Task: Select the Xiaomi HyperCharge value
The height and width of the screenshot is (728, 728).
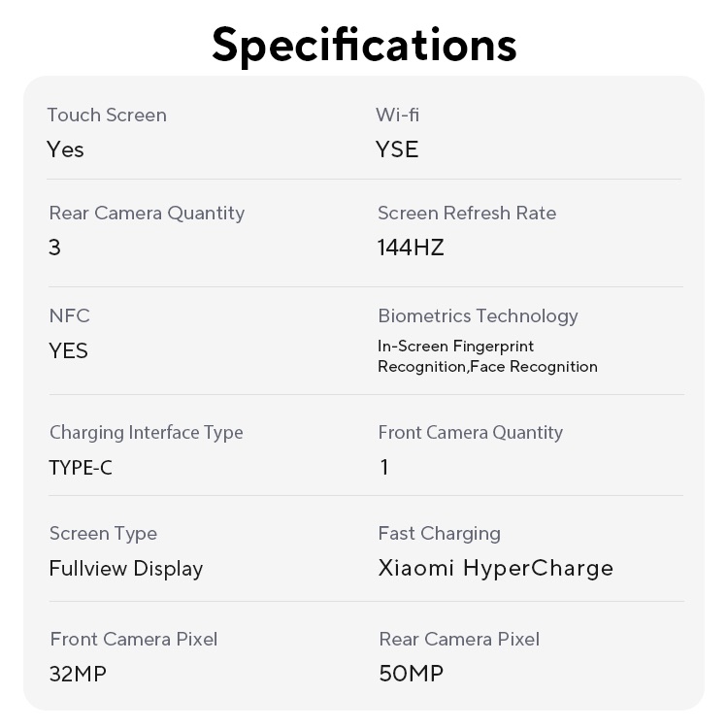Action: pos(495,568)
